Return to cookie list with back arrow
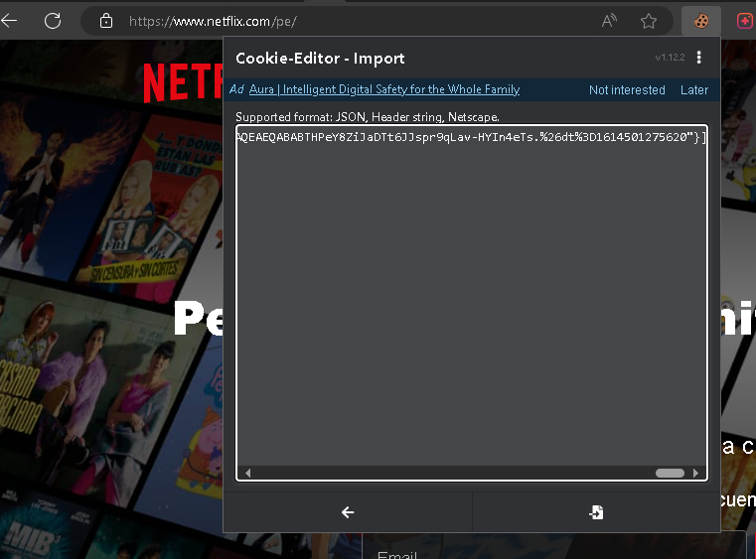This screenshot has width=756, height=559. (348, 512)
